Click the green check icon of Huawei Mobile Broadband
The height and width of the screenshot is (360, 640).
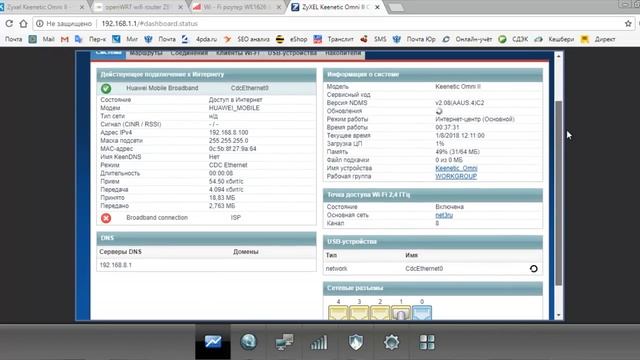106,88
